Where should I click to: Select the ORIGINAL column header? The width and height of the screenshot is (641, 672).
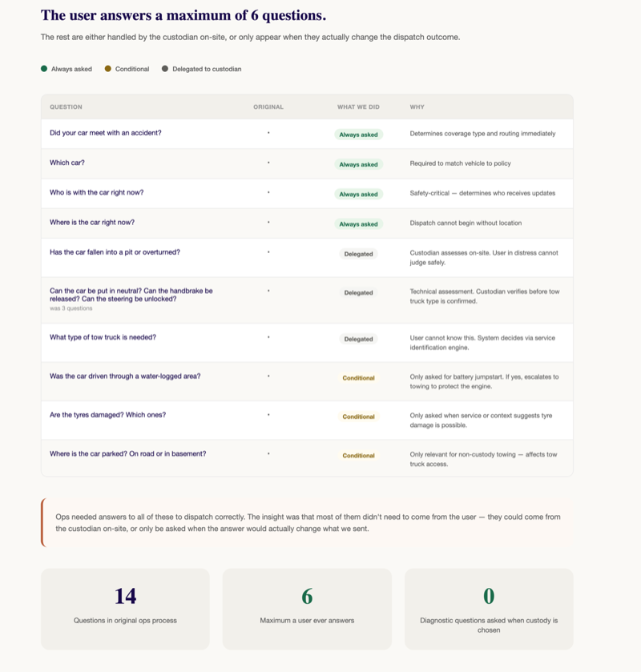pos(268,107)
